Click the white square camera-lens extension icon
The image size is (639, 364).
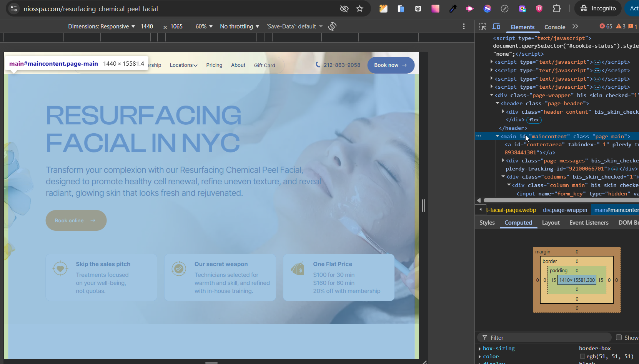418,8
